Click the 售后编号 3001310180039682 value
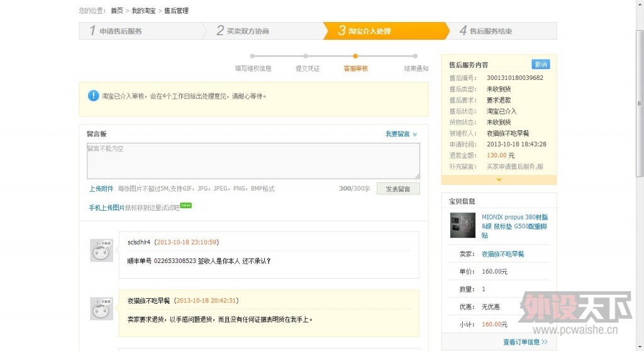 pos(514,77)
